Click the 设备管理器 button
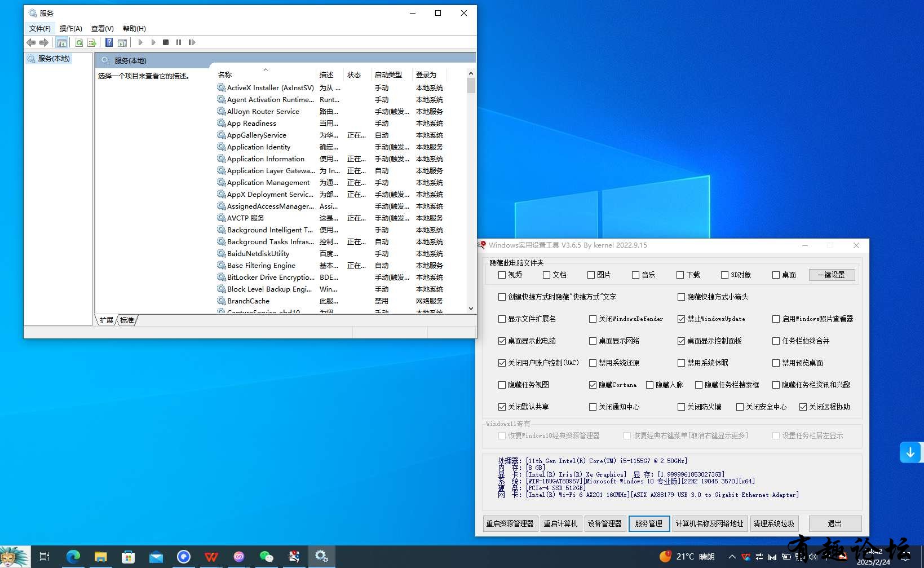This screenshot has width=924, height=568. coord(604,523)
